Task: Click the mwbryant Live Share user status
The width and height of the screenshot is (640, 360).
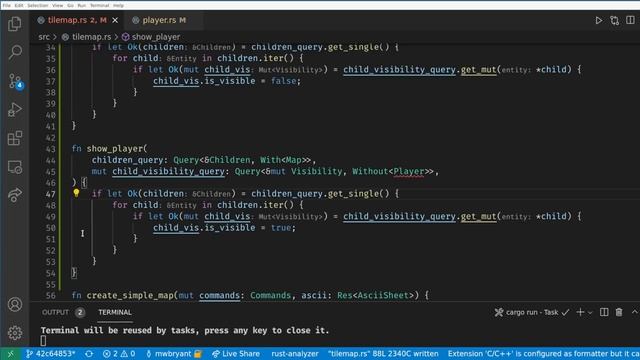Action: pyautogui.click(x=174, y=354)
